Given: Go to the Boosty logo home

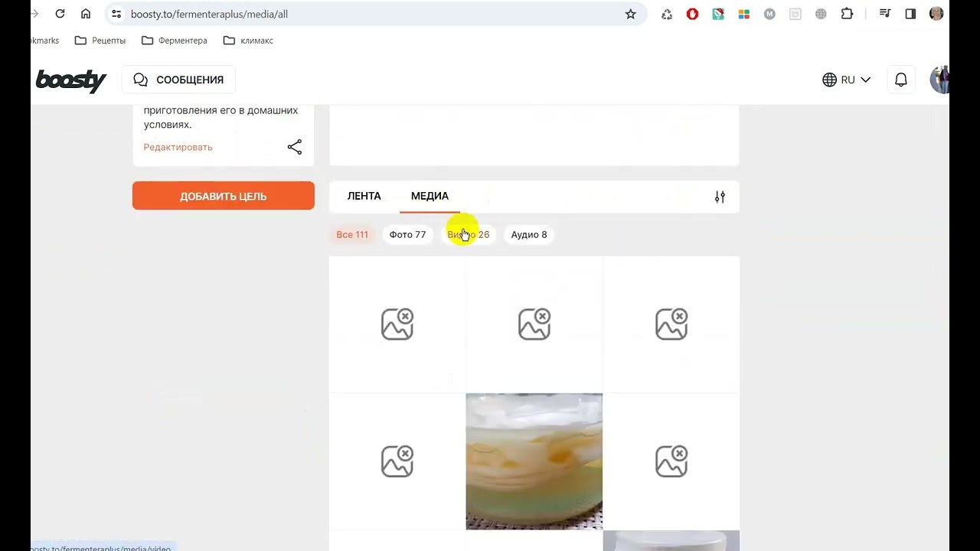Looking at the screenshot, I should tap(71, 80).
